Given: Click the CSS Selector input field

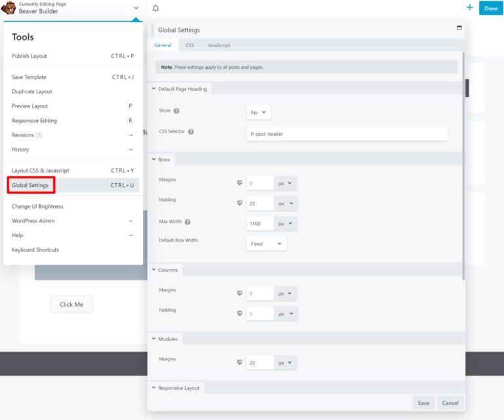Looking at the screenshot, I should pos(347,134).
